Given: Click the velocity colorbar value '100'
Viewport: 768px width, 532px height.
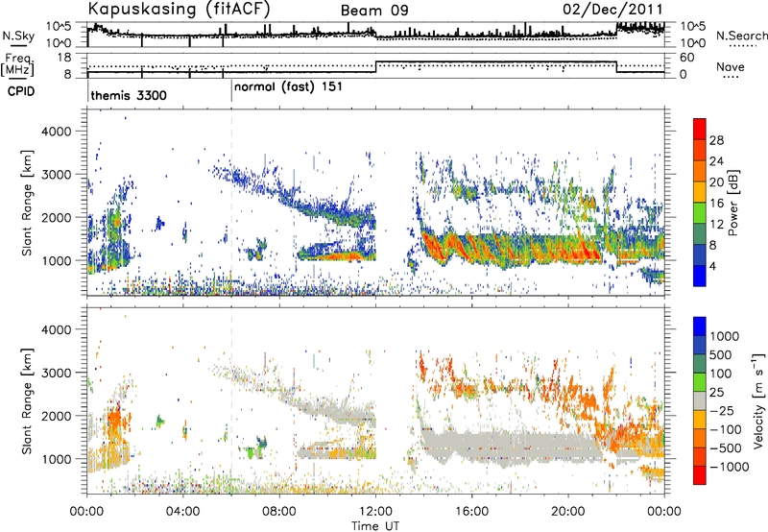Looking at the screenshot, I should [x=721, y=374].
